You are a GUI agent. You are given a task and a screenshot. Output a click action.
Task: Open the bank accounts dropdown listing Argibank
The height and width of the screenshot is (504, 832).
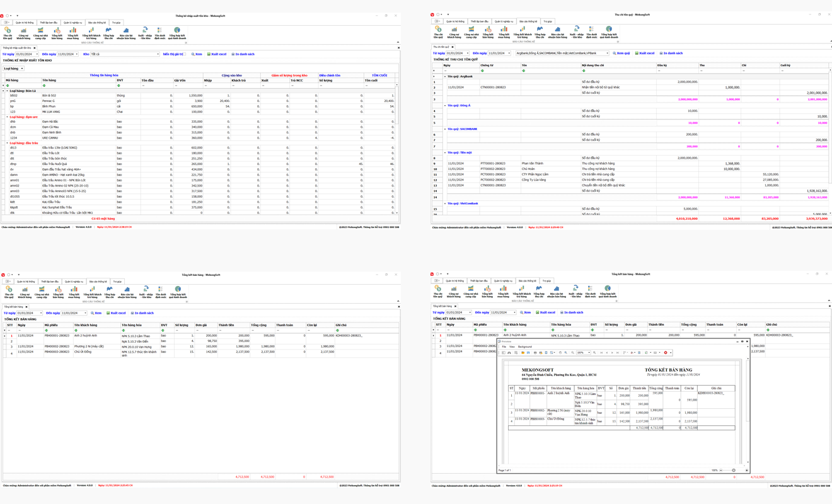607,54
